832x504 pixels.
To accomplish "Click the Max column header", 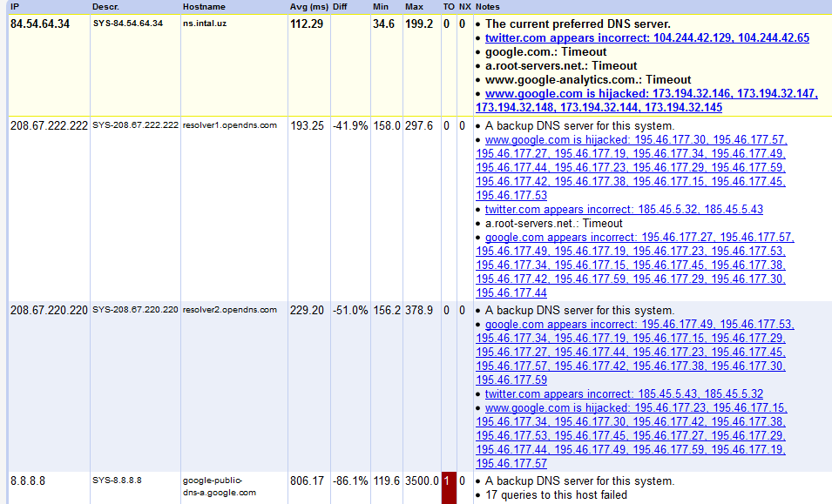I will point(414,7).
